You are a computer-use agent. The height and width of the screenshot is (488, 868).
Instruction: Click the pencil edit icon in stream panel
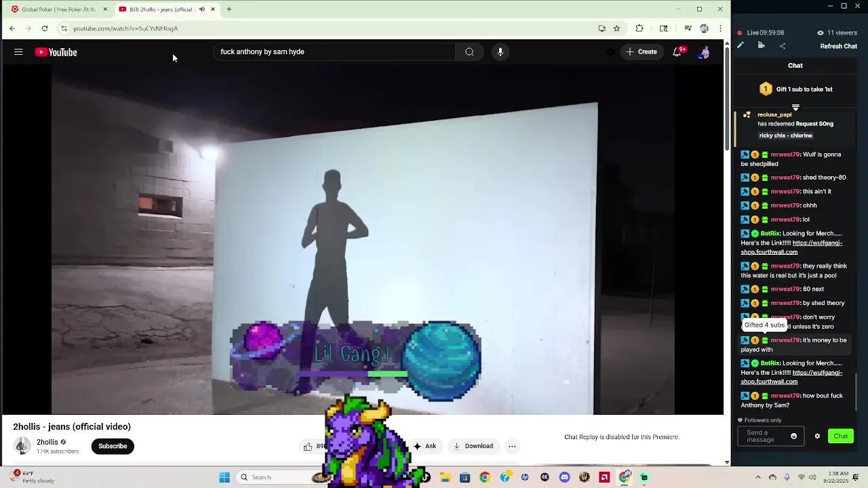point(741,46)
